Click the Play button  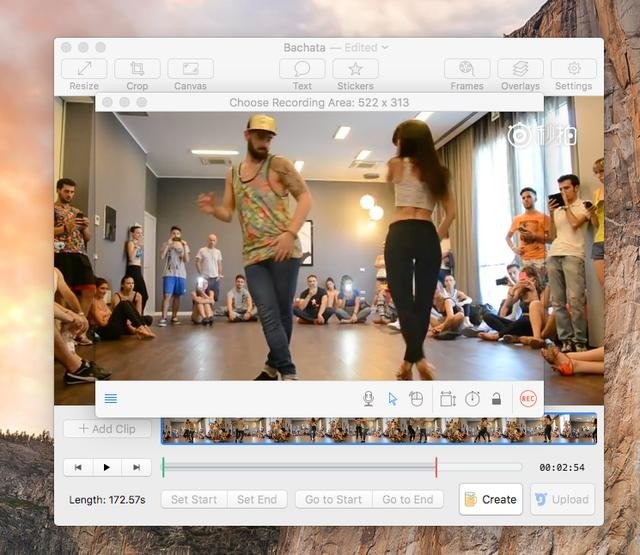[107, 467]
